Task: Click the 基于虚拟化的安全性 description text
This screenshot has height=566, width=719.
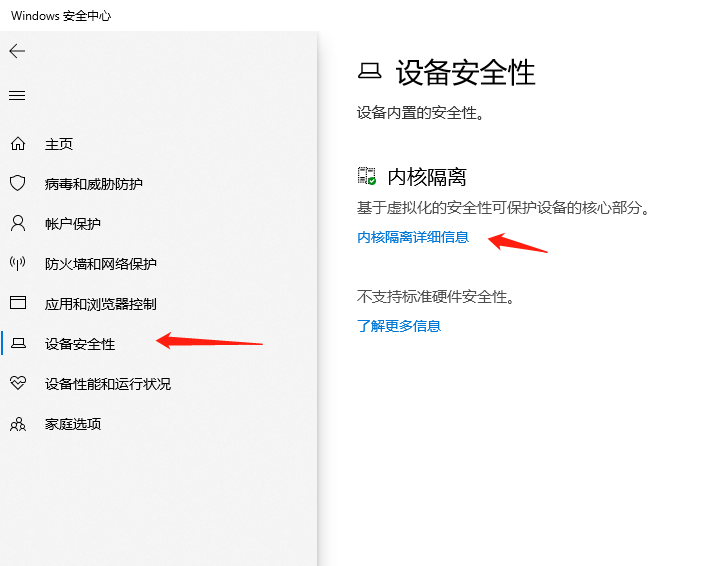Action: click(x=503, y=208)
